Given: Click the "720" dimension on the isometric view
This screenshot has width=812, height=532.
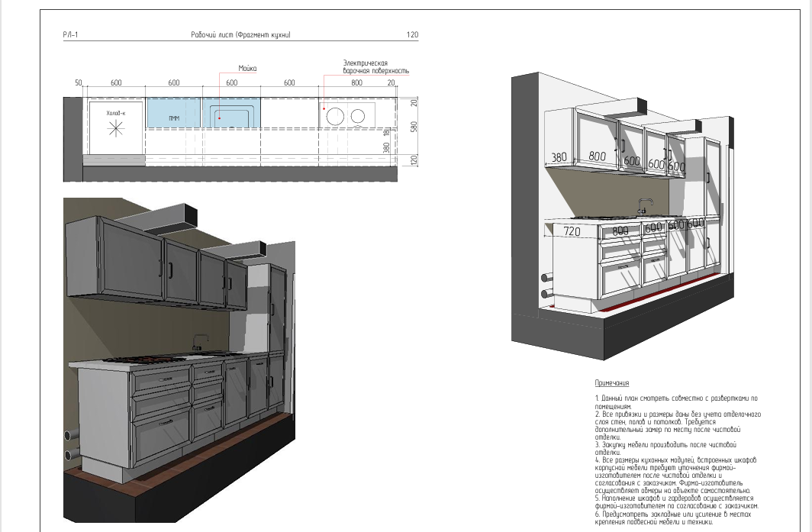Looking at the screenshot, I should pos(572,231).
